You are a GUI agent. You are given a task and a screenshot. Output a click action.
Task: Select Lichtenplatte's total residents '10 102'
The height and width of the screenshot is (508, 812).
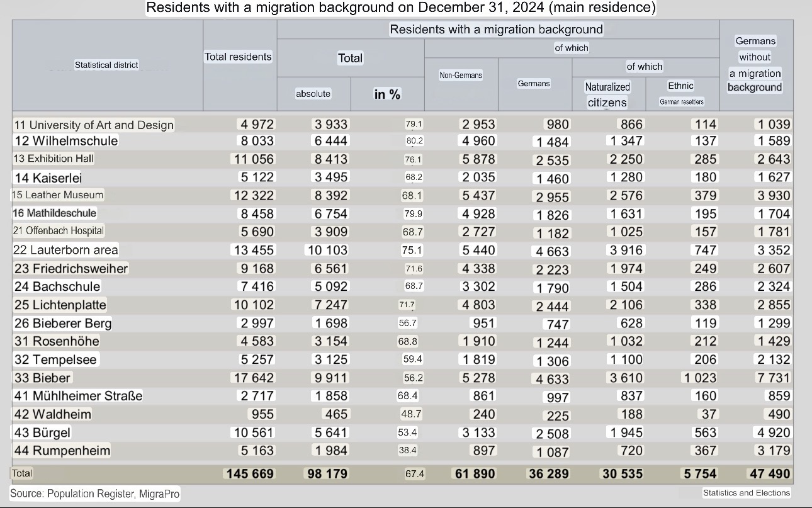click(254, 305)
